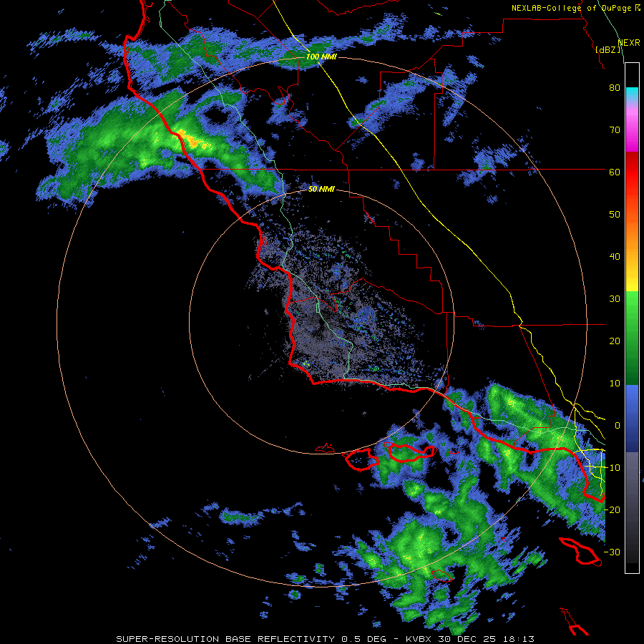Viewport: 644px width, 644px height.
Task: Click the 100 NMI range ring label
Action: (321, 57)
